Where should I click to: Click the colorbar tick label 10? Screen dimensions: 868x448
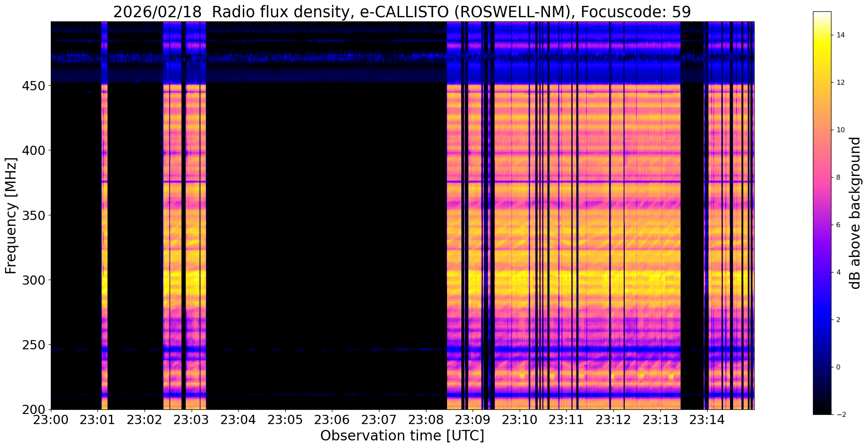pos(841,130)
